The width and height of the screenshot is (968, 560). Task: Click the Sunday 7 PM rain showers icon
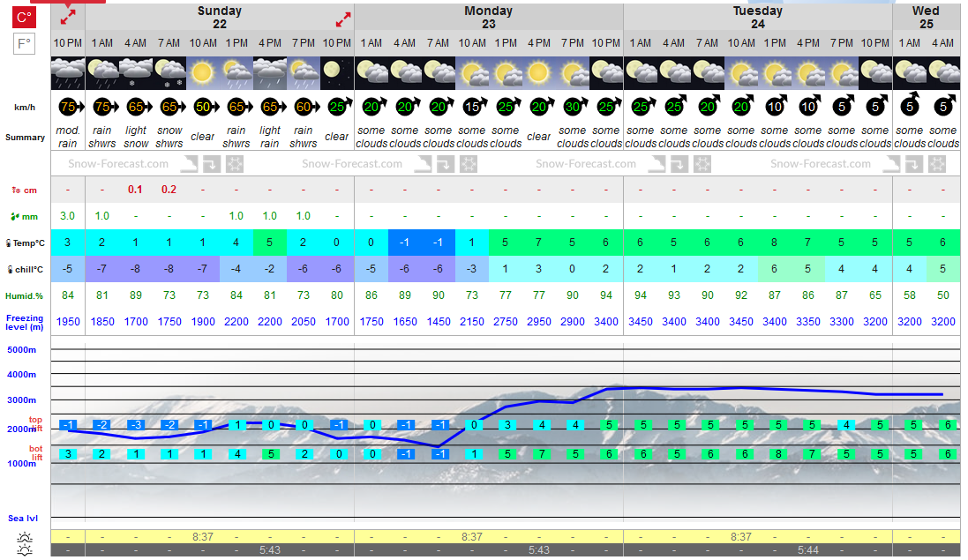click(304, 73)
